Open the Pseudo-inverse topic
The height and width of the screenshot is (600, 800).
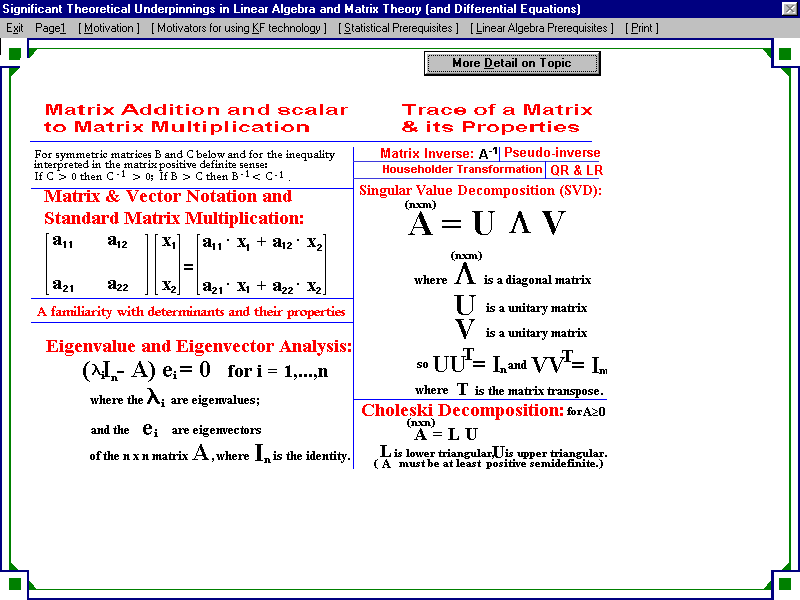[552, 153]
